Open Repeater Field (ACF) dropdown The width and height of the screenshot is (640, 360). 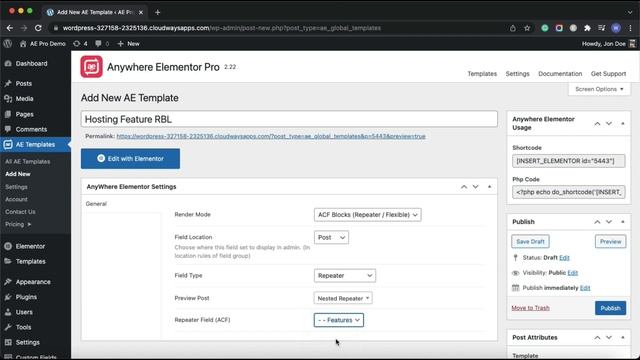click(338, 320)
